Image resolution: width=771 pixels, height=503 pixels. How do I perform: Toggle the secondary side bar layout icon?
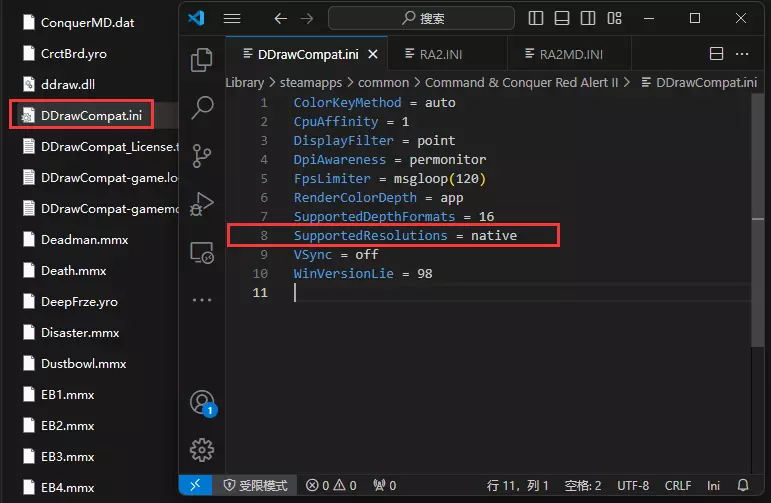588,18
